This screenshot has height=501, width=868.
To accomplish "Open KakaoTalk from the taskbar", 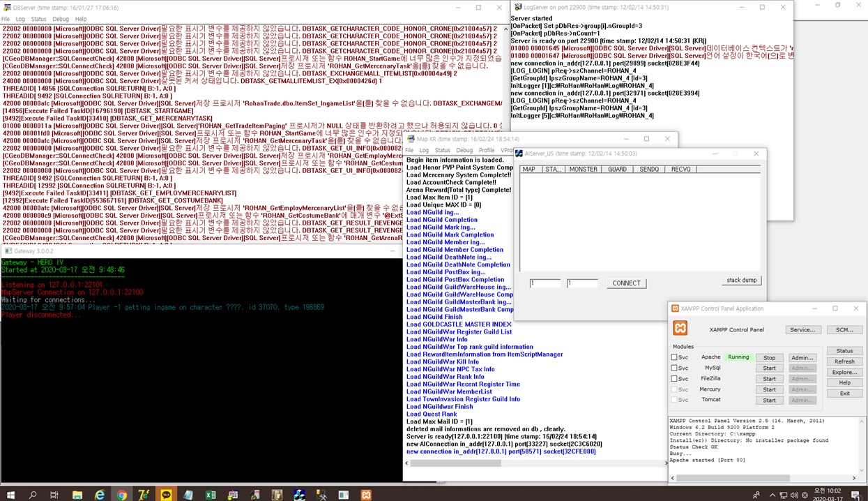I will (x=166, y=495).
